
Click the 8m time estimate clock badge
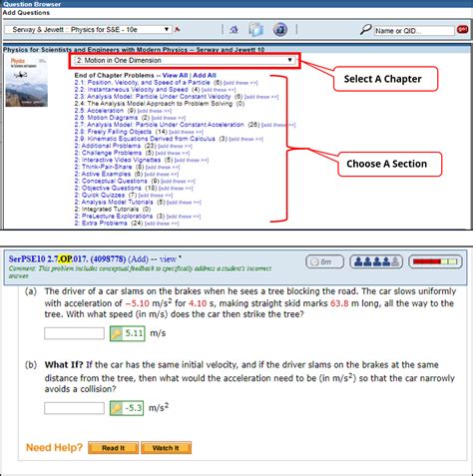tap(324, 261)
